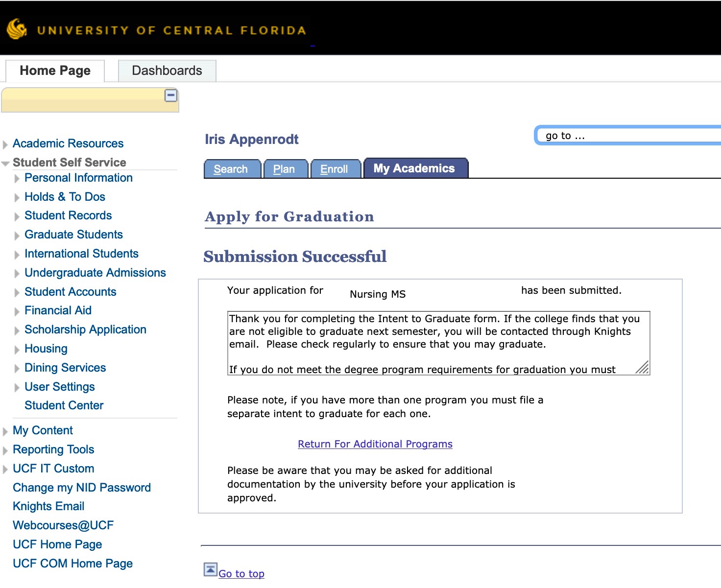721x588 pixels.
Task: Open UCF COM Home Page
Action: point(72,563)
